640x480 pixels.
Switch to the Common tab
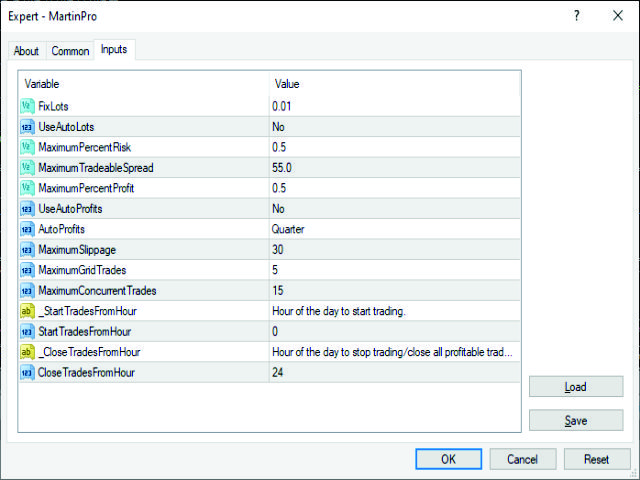click(70, 51)
